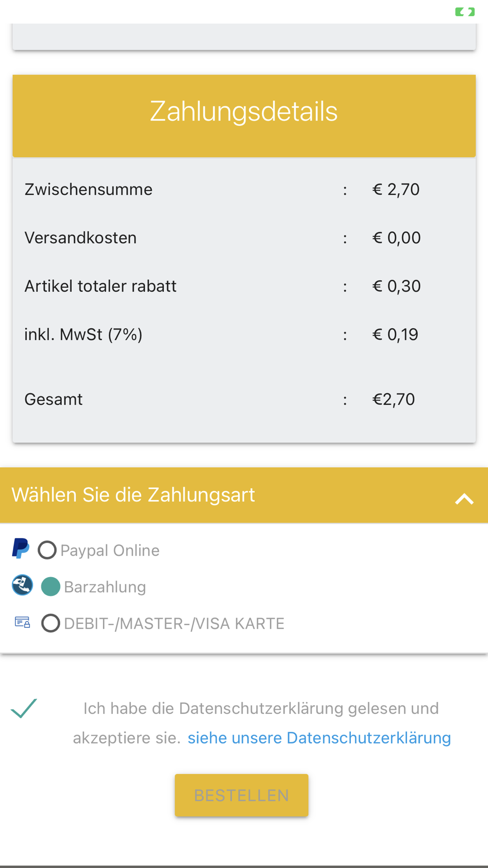Click the Barzahlung label text
Screen dimensions: 488x868
[x=105, y=587]
